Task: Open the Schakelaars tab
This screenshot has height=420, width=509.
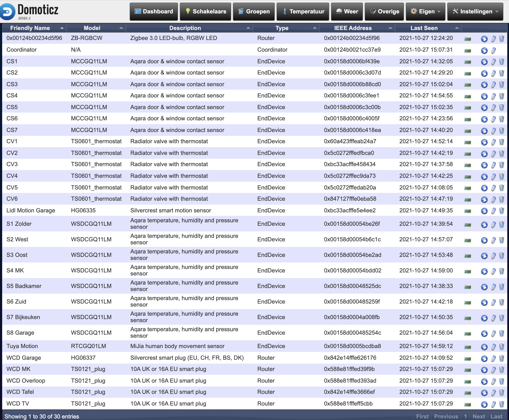Action: pos(205,11)
